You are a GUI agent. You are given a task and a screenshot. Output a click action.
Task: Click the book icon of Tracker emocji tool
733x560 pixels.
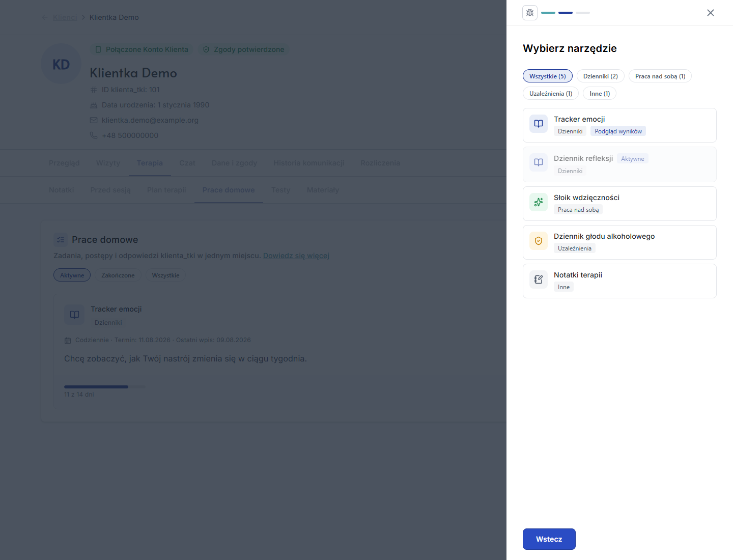click(x=539, y=124)
